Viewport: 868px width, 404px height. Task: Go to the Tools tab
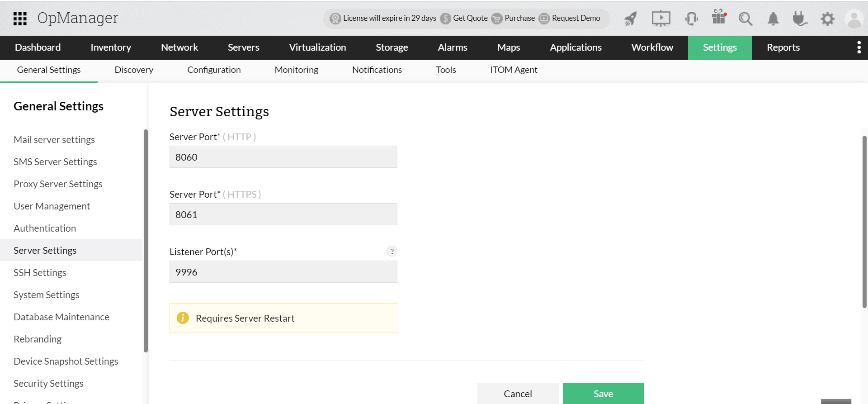point(446,70)
